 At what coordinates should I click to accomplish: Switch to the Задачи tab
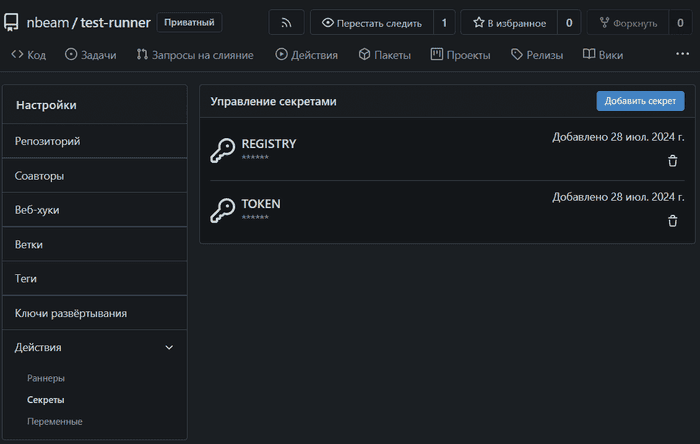pos(91,55)
